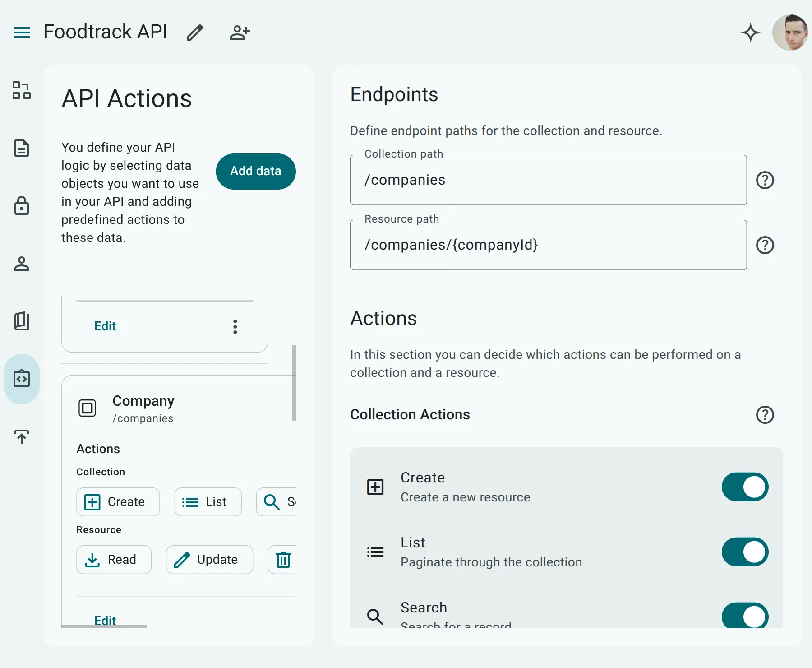812x668 pixels.
Task: Click the /companies subtitle under Company
Action: point(143,418)
